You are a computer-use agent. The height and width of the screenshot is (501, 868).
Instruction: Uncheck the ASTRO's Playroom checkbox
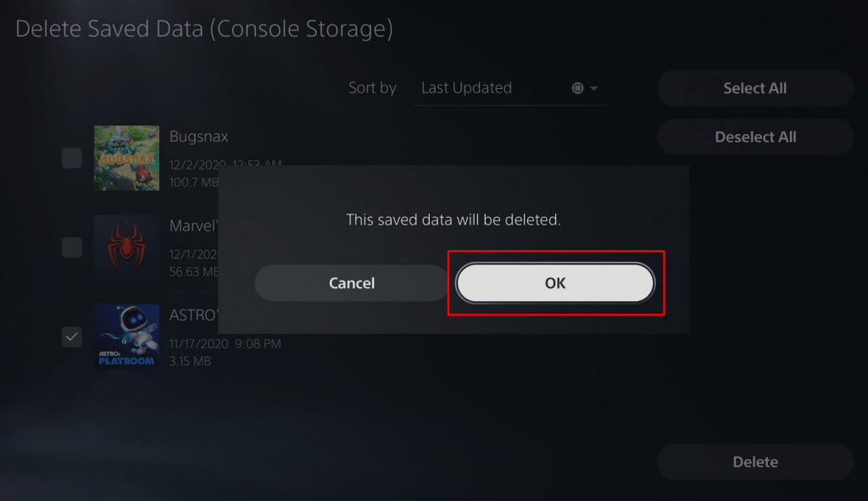(x=72, y=337)
